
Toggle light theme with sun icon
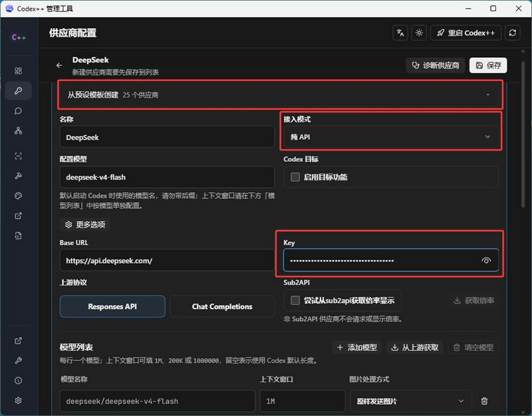419,33
